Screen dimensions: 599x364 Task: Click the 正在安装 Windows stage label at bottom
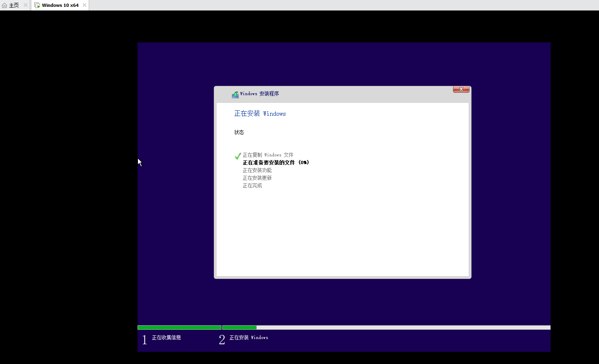click(x=248, y=337)
